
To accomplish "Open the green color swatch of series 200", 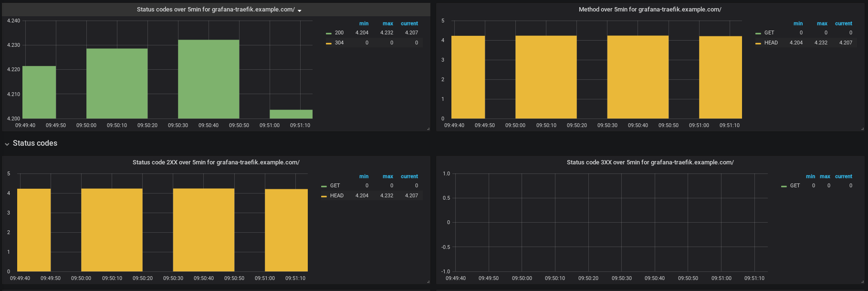I will [x=329, y=33].
